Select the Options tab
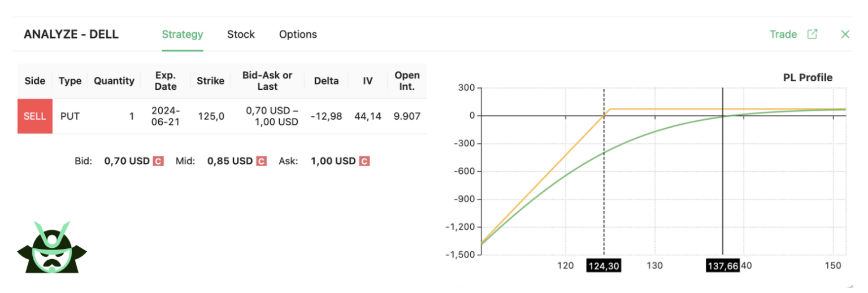The image size is (868, 293). tap(298, 34)
